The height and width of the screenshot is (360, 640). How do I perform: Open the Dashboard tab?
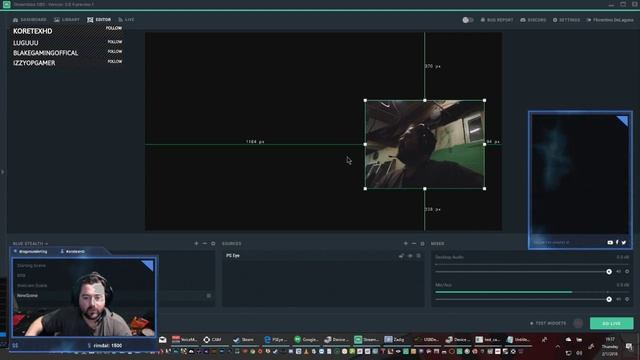[x=30, y=20]
